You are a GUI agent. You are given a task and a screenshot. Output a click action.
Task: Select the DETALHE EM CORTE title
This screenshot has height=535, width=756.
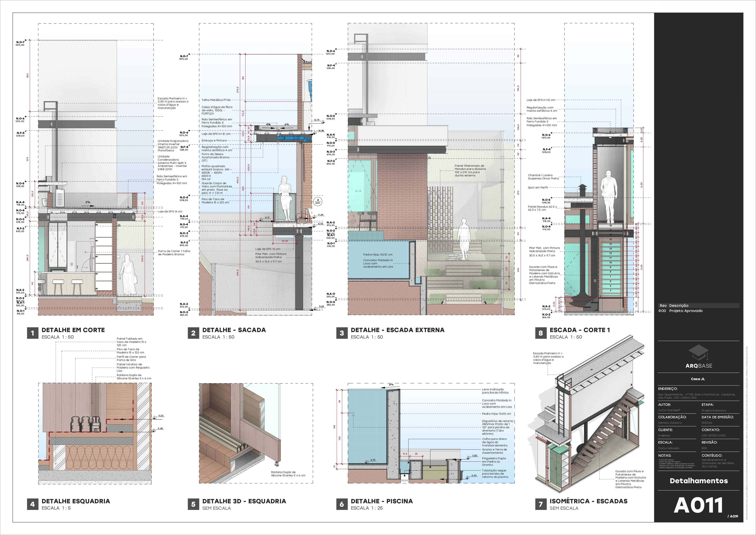(x=73, y=330)
